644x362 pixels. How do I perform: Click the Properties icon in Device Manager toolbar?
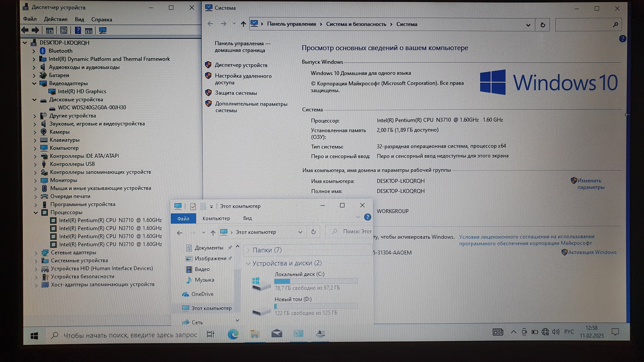[x=64, y=30]
